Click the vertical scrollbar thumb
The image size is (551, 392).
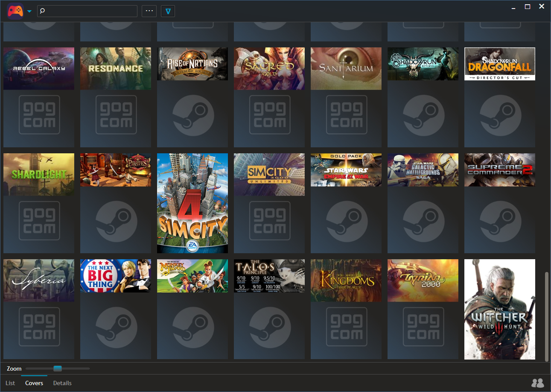click(547, 316)
